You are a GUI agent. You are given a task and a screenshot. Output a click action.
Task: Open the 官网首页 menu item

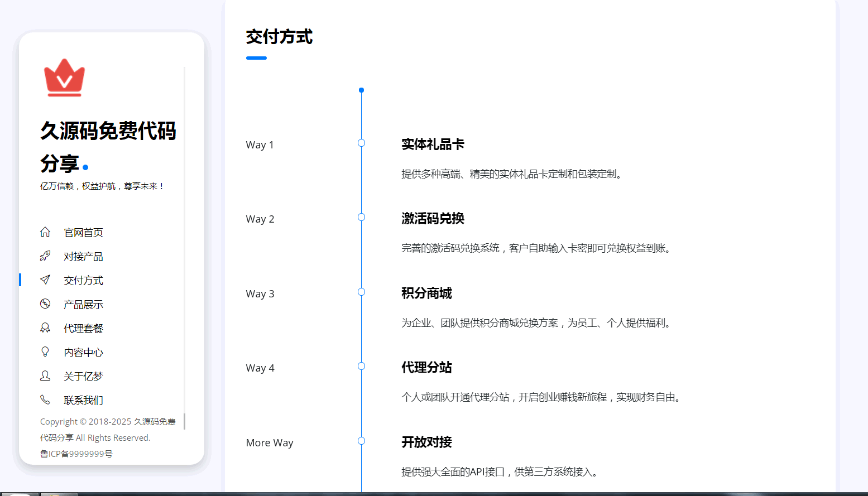click(83, 233)
